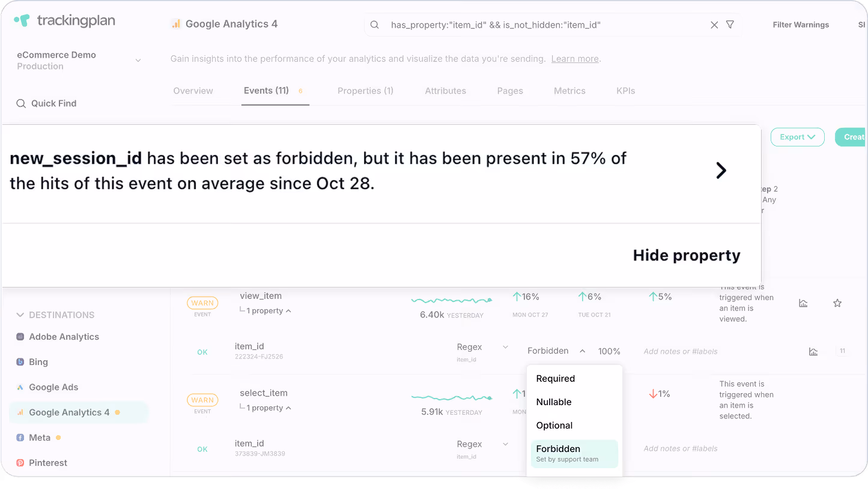The image size is (868, 491).
Task: Click Filter Warnings
Action: coord(801,25)
